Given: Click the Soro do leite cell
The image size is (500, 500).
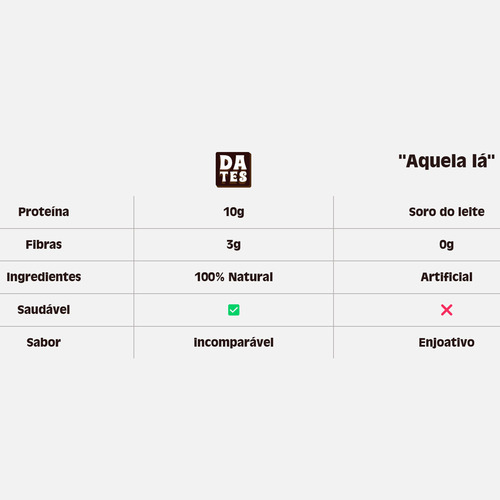Looking at the screenshot, I should click(446, 212).
